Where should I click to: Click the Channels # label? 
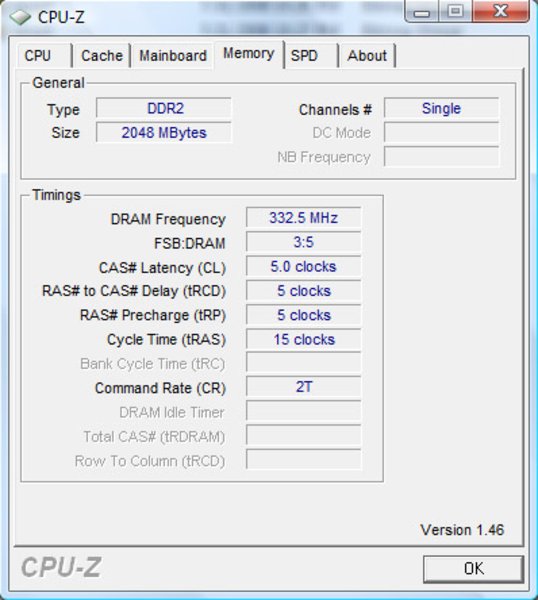[x=335, y=110]
